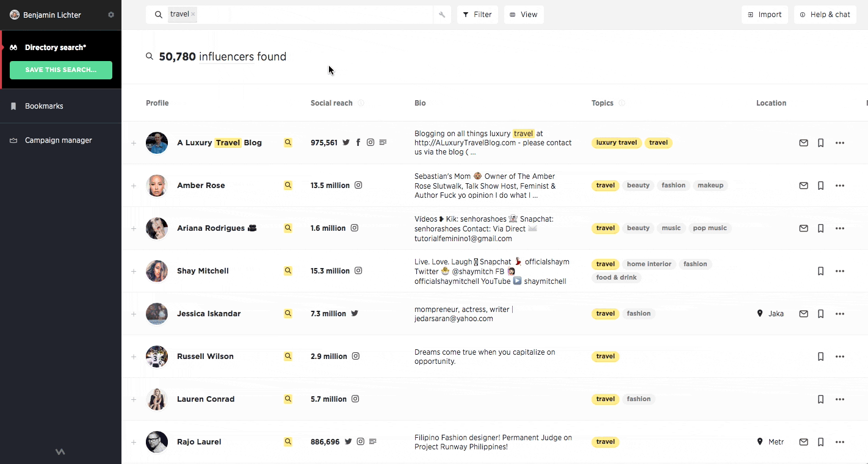This screenshot has width=868, height=464.
Task: Toggle the bookmark for Rajo Laurel
Action: point(820,441)
